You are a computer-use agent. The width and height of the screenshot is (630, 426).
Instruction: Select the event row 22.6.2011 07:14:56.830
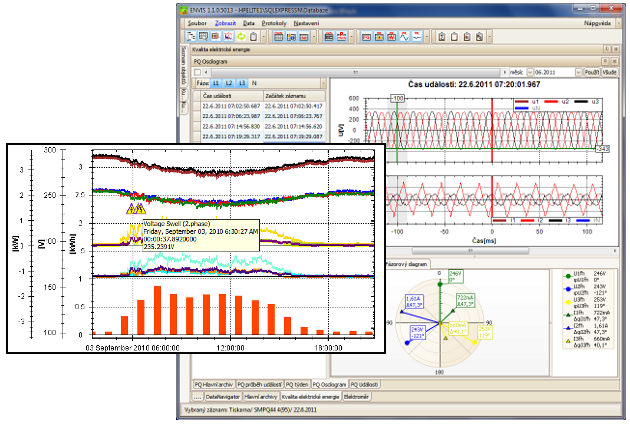(x=259, y=126)
